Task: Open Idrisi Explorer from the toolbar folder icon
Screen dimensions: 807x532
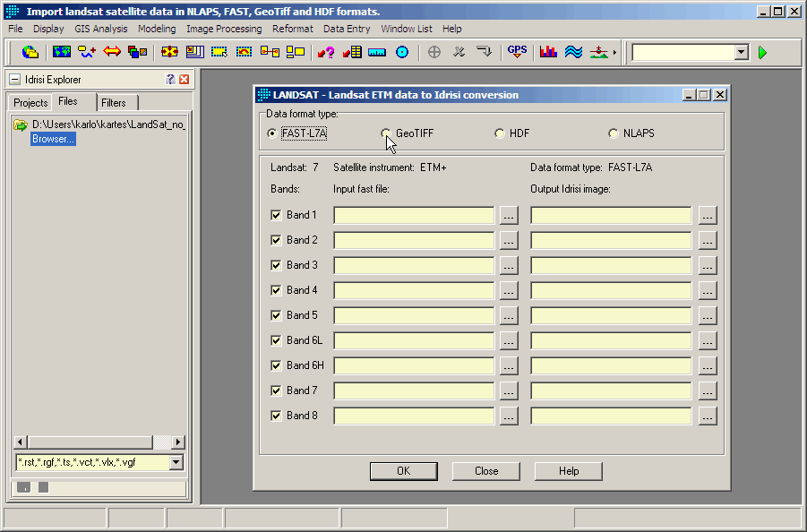Action: tap(30, 52)
